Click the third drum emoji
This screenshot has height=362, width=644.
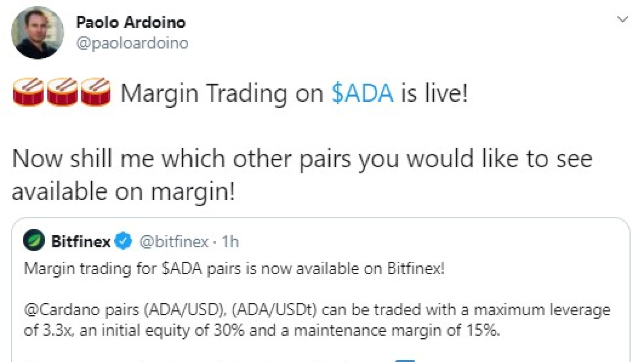tap(96, 92)
